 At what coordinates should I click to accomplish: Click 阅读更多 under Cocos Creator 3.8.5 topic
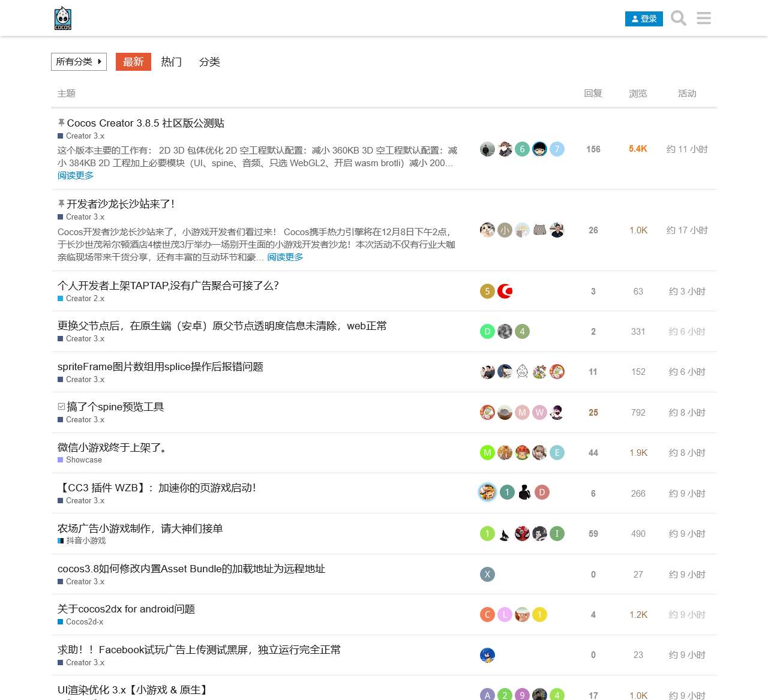coord(76,176)
